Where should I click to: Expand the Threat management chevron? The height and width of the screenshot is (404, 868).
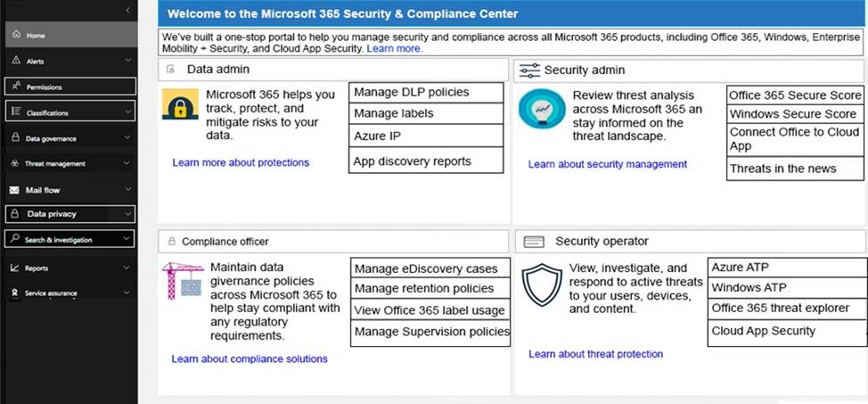(127, 163)
